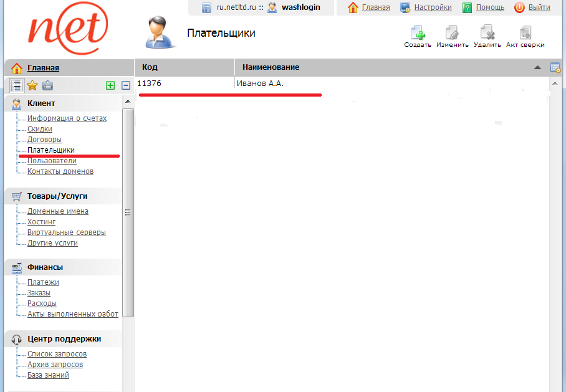Collapse the Клиент section header
This screenshot has height=392, width=566.
pos(41,103)
